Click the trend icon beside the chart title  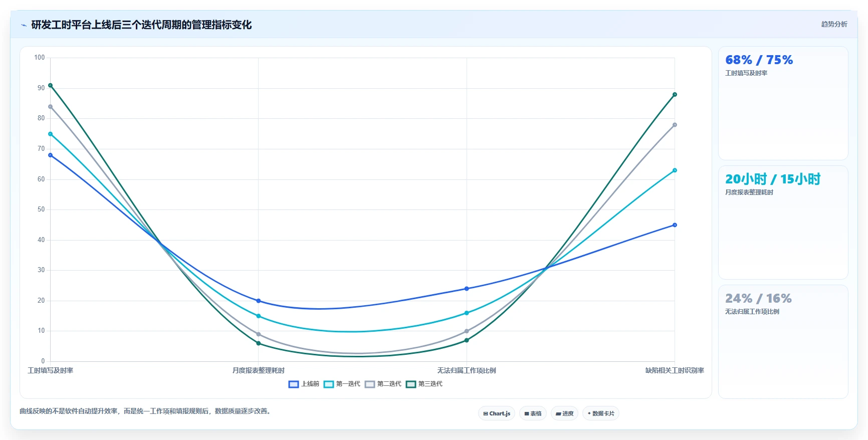coord(24,25)
